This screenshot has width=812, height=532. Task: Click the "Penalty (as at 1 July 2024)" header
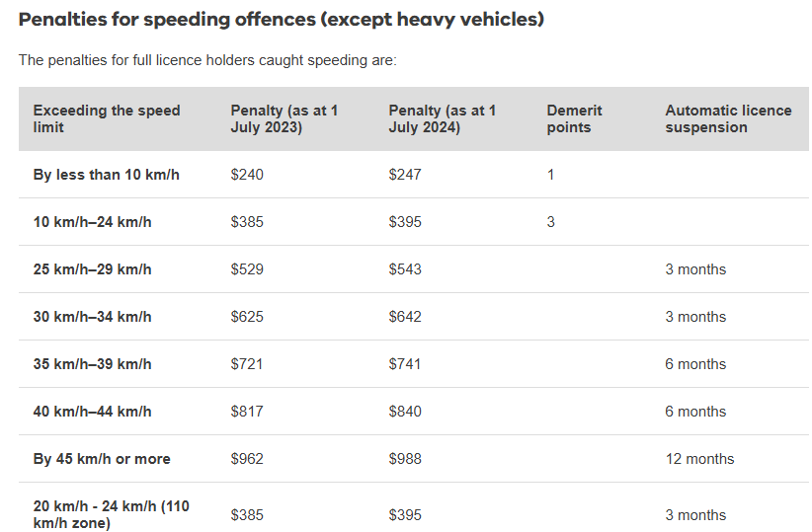click(x=443, y=118)
